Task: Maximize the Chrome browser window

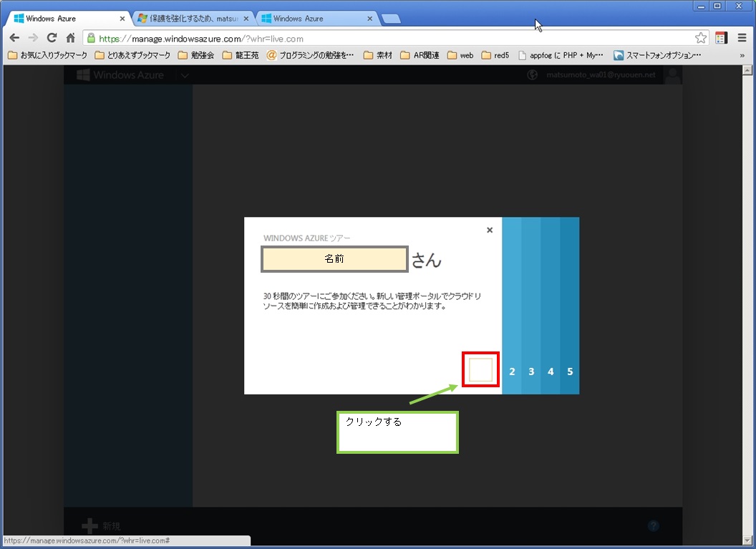Action: pyautogui.click(x=717, y=6)
